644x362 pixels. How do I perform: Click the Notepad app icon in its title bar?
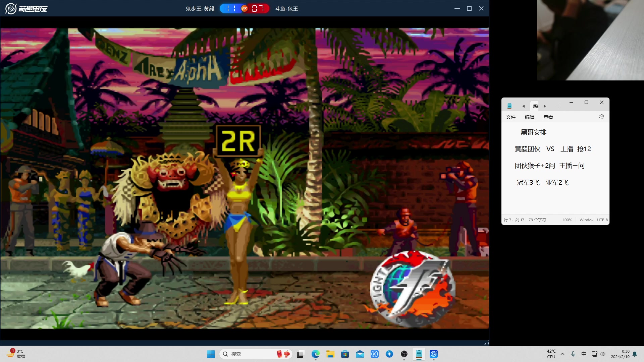(x=509, y=106)
